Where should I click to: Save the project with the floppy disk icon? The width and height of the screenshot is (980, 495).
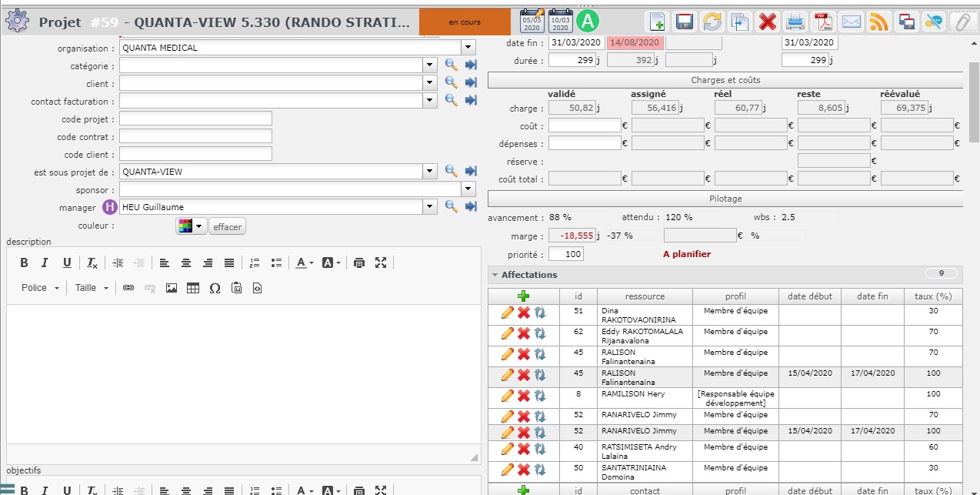[x=684, y=22]
